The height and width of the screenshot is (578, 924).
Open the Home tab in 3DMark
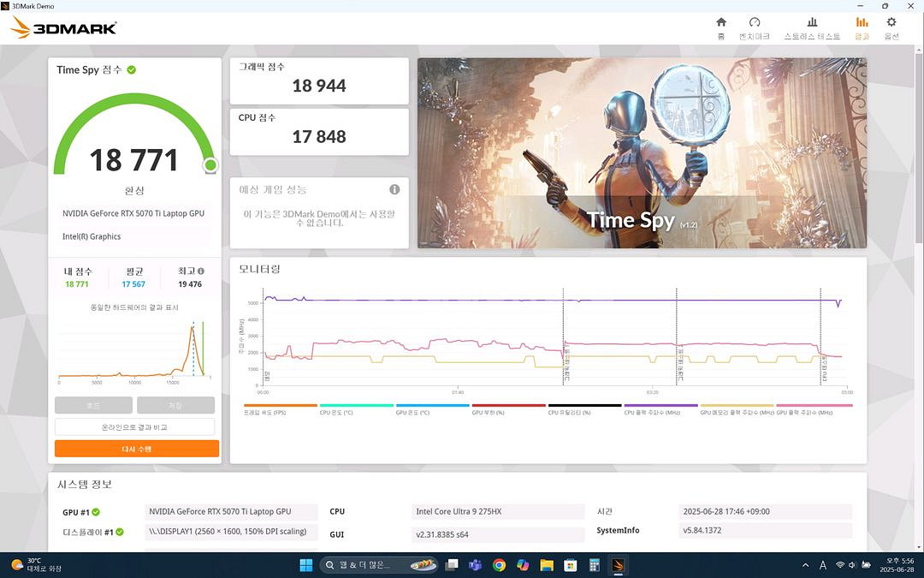click(x=720, y=27)
